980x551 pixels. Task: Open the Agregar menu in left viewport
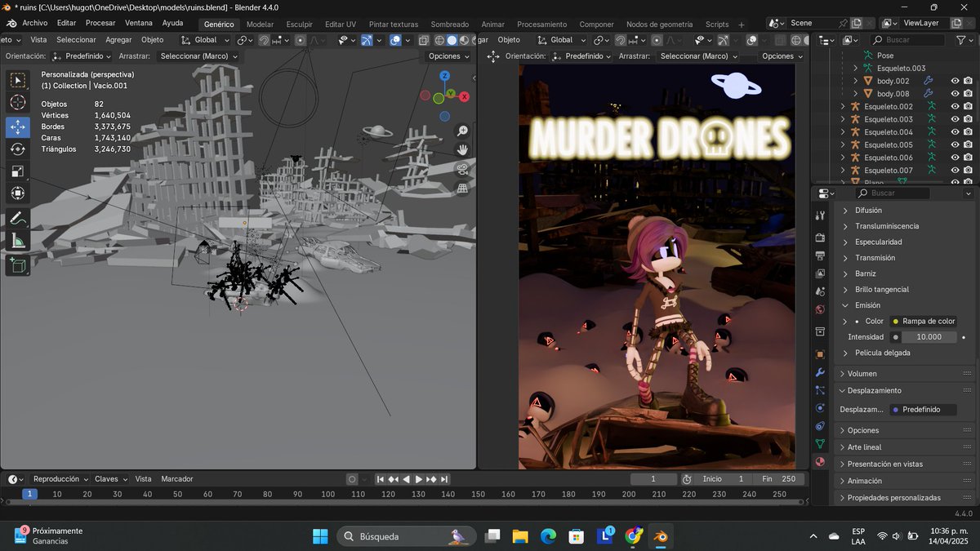tap(118, 39)
